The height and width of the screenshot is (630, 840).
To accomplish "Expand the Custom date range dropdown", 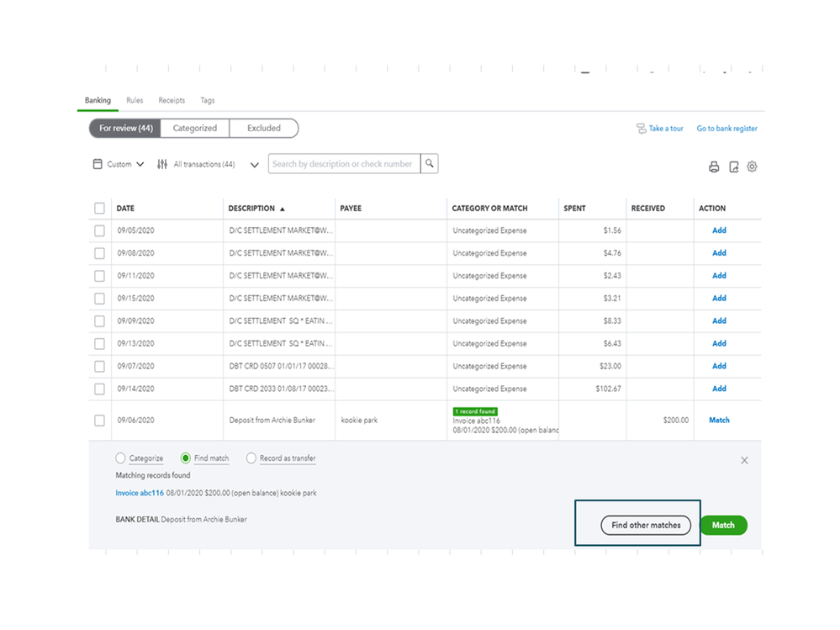I will (140, 164).
